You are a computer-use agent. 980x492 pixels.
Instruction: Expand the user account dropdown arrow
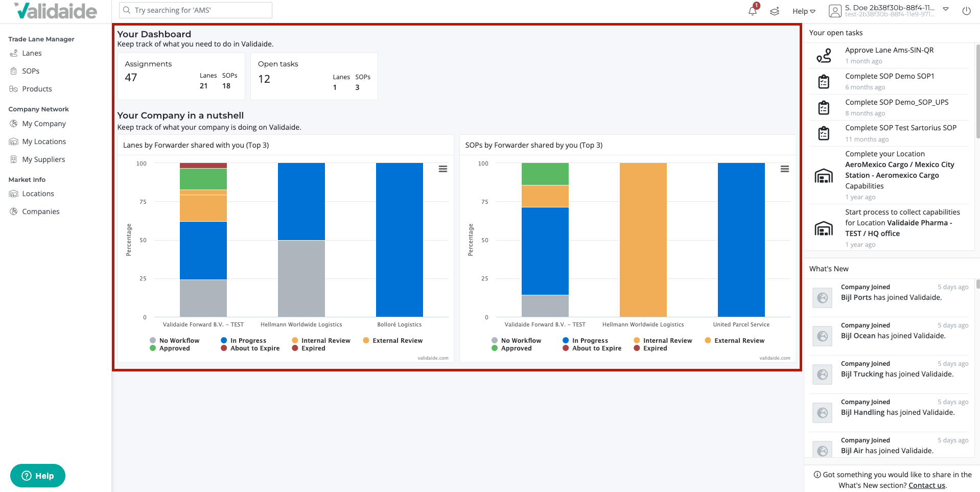tap(946, 9)
